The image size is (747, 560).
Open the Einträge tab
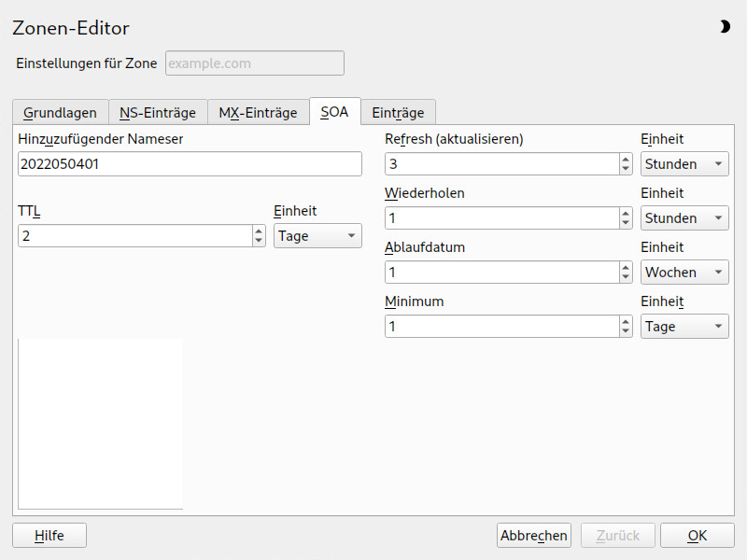(398, 113)
